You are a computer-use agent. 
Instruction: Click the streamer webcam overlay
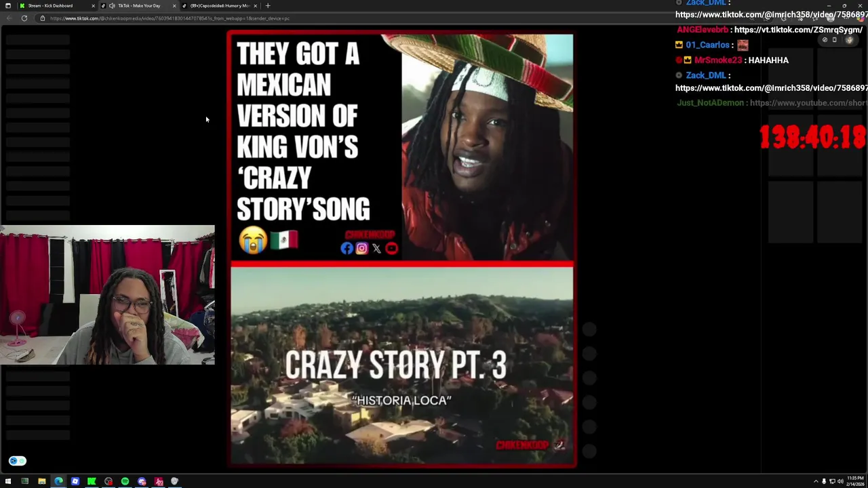(x=107, y=295)
